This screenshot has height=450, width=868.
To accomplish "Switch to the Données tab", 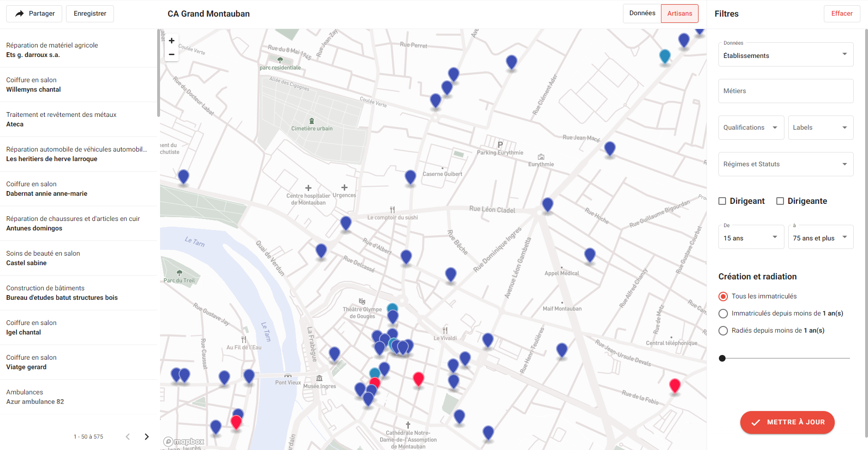I will [x=642, y=13].
